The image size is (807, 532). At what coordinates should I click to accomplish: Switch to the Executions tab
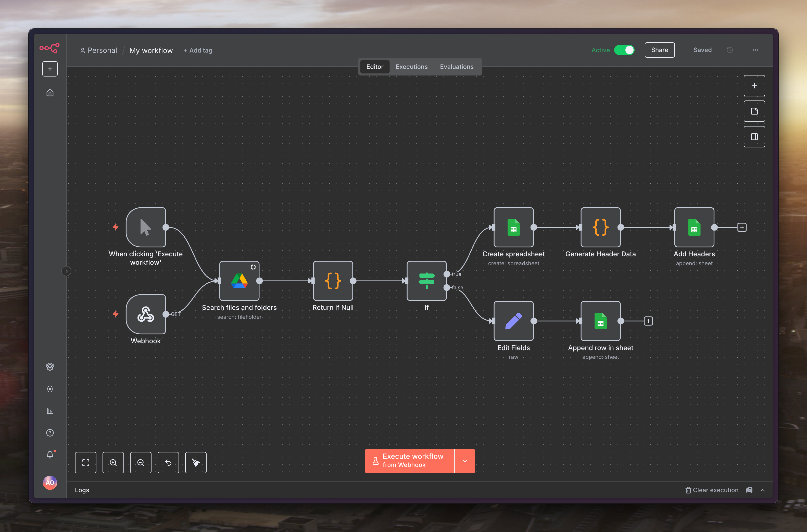click(x=411, y=67)
